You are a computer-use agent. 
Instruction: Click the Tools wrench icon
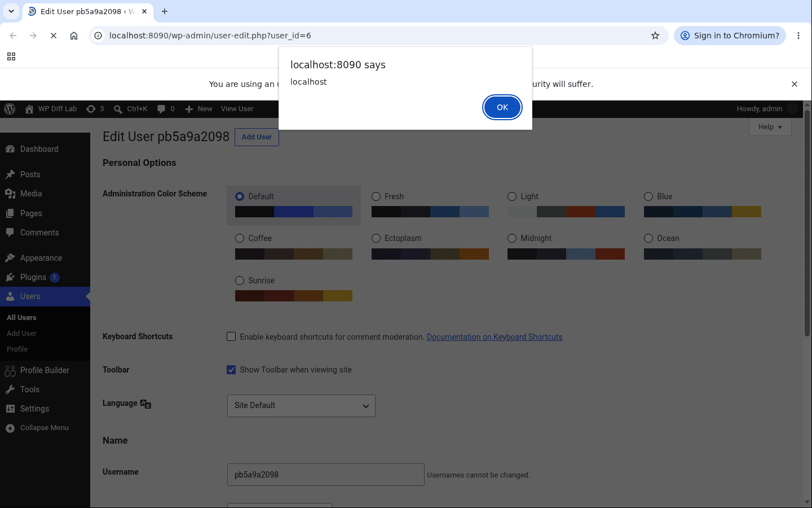(x=10, y=389)
